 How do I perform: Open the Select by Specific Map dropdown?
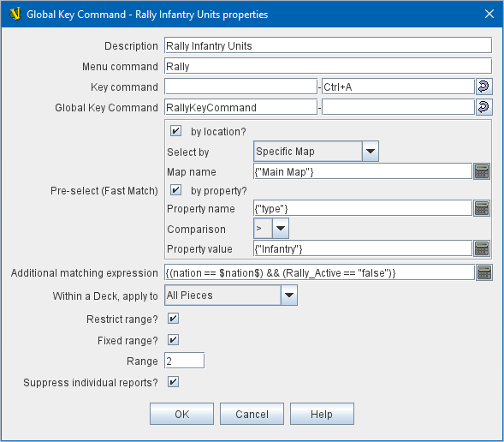(x=317, y=152)
